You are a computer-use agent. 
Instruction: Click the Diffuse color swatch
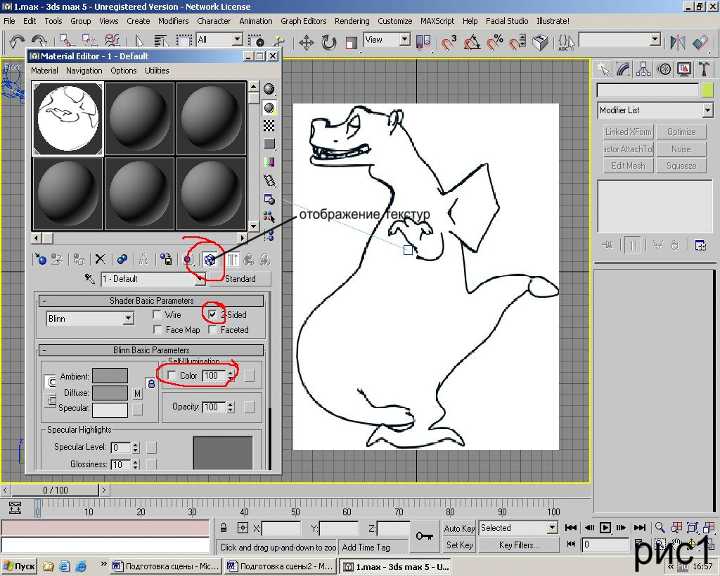109,393
